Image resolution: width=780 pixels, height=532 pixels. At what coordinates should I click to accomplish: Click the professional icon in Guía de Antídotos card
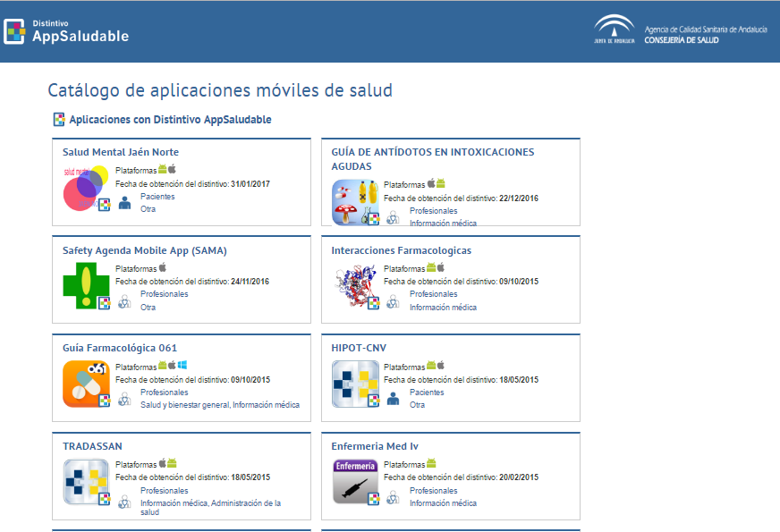click(393, 217)
